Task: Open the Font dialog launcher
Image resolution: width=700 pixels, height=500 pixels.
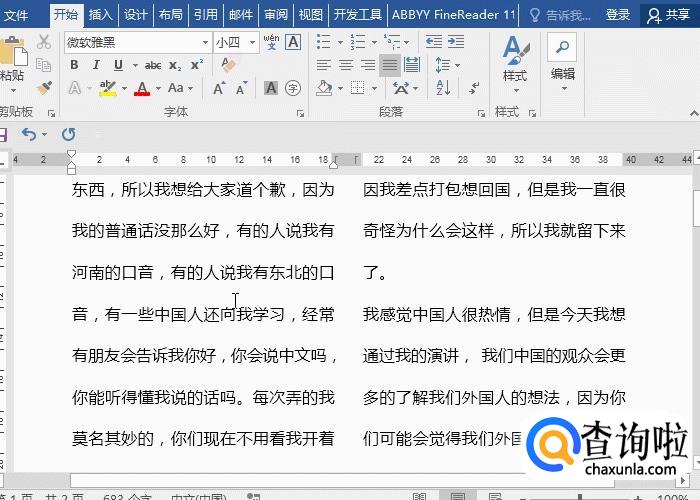Action: pos(300,113)
